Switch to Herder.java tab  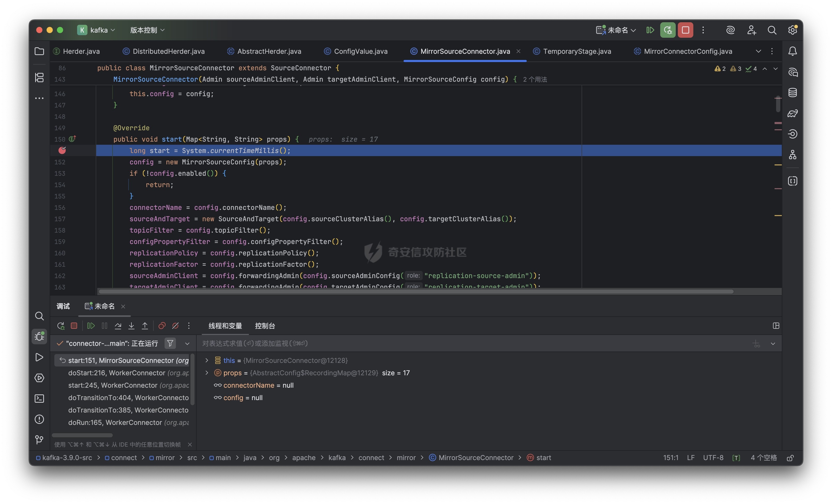pyautogui.click(x=77, y=51)
